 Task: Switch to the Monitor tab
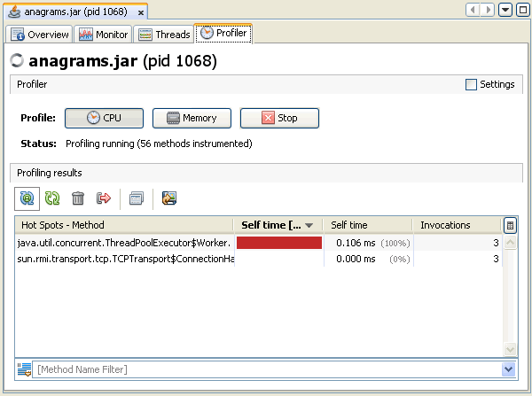(105, 35)
